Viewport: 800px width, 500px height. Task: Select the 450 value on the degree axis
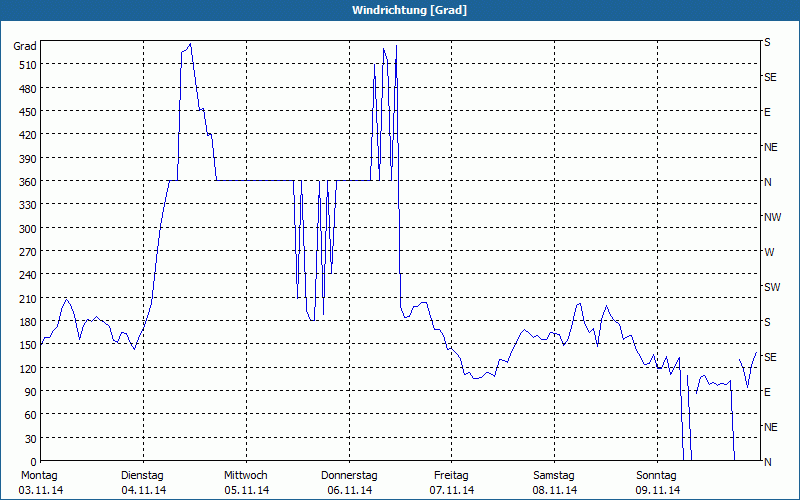[28, 112]
